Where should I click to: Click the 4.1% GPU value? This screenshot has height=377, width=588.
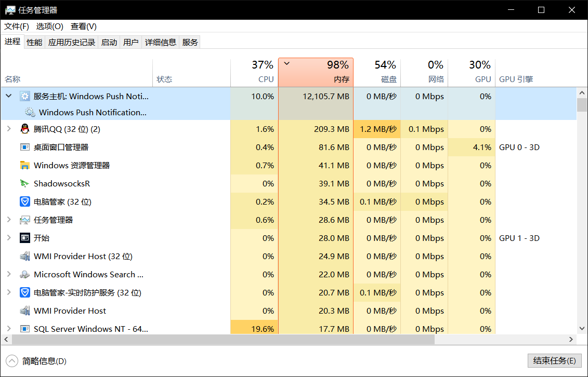tap(482, 147)
